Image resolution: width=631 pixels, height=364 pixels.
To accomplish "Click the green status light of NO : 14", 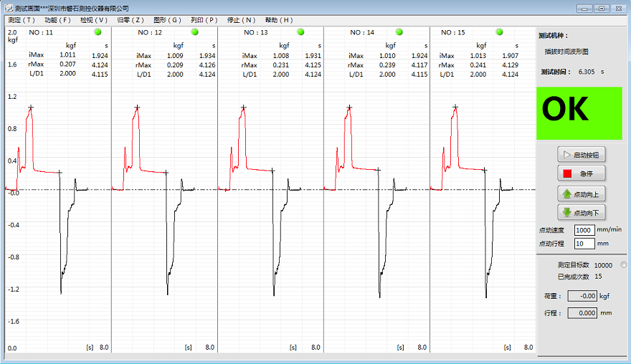I will pos(399,32).
